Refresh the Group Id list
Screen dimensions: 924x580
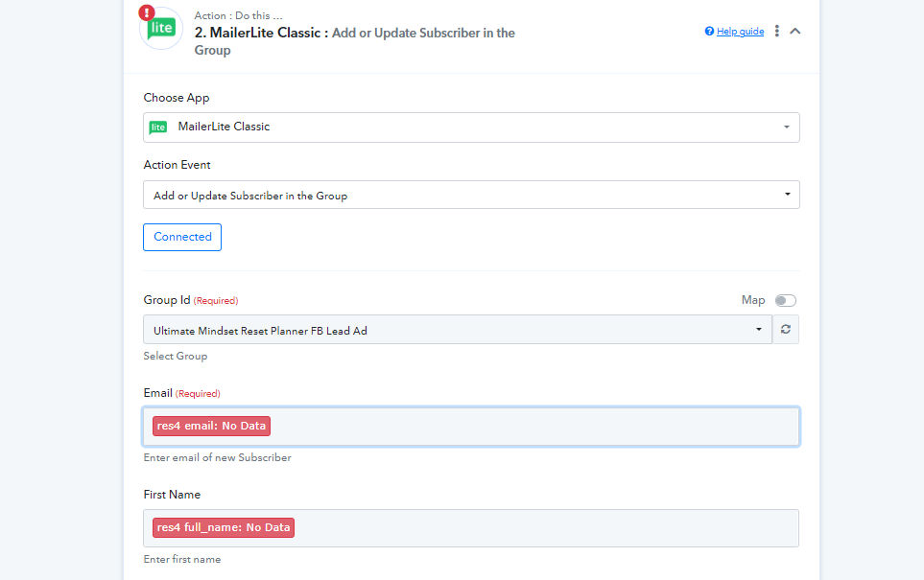pos(786,330)
